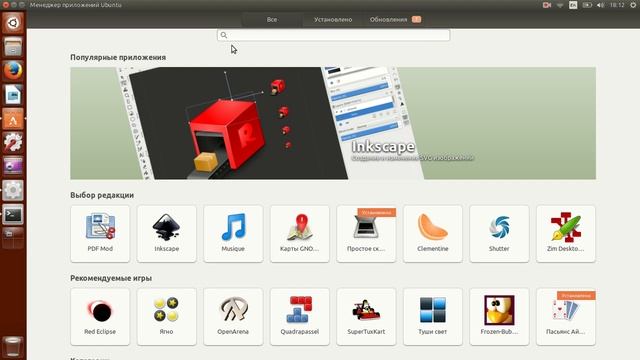Open the network indicator menu
Image resolution: width=640 pixels, height=360 pixels.
click(x=560, y=5)
